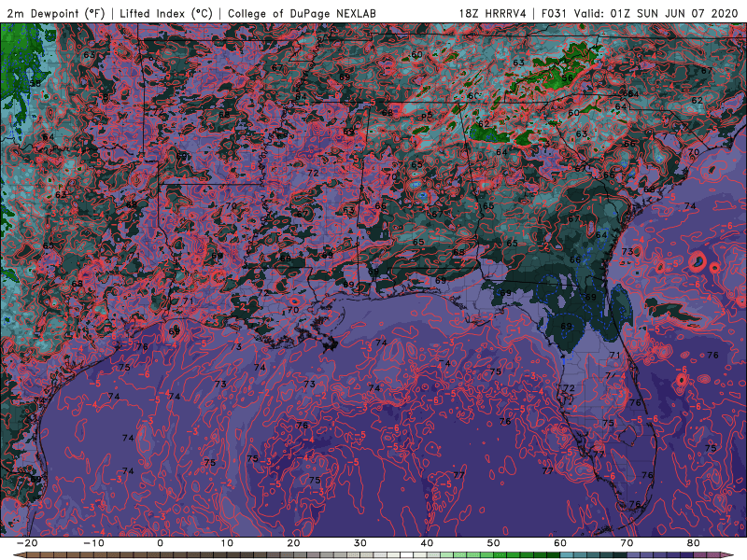Image resolution: width=747 pixels, height=560 pixels.
Task: Click the 59 dewpoint value at lower left coast
Action: (35, 478)
